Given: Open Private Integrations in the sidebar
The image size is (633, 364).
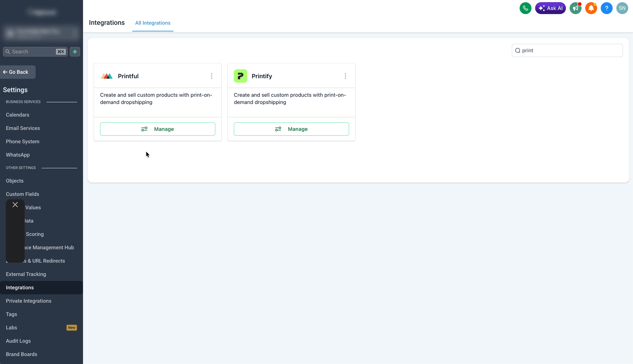Looking at the screenshot, I should [x=29, y=301].
